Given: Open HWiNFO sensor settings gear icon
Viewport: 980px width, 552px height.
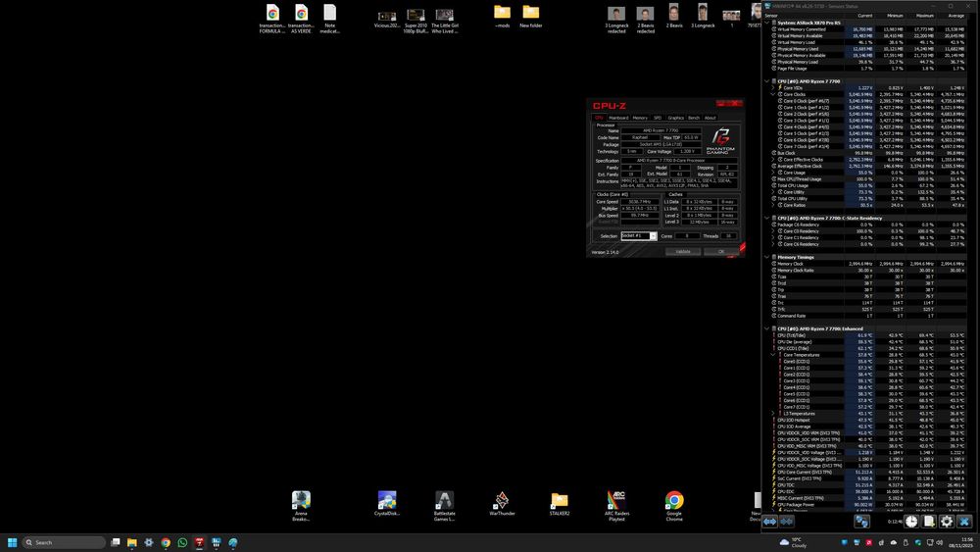Looking at the screenshot, I should click(947, 521).
